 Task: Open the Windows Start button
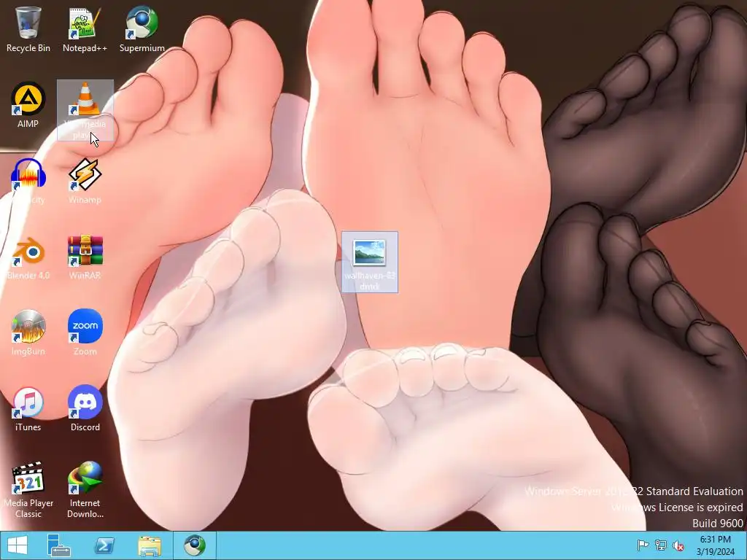[18, 545]
